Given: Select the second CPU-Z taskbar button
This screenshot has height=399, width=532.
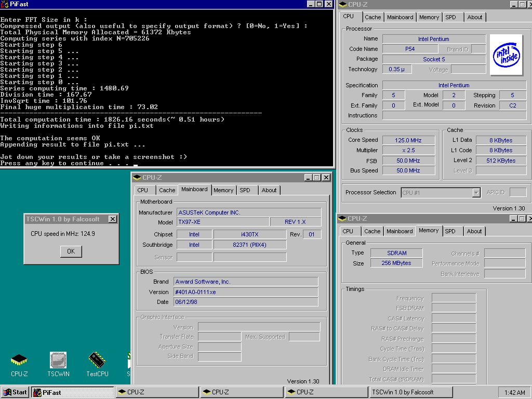Looking at the screenshot, I should (x=242, y=392).
